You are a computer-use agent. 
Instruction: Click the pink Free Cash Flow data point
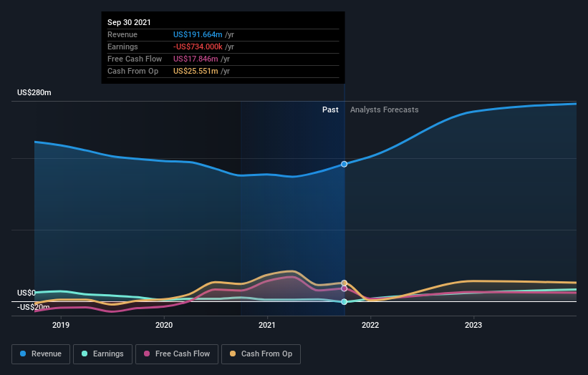tap(344, 288)
